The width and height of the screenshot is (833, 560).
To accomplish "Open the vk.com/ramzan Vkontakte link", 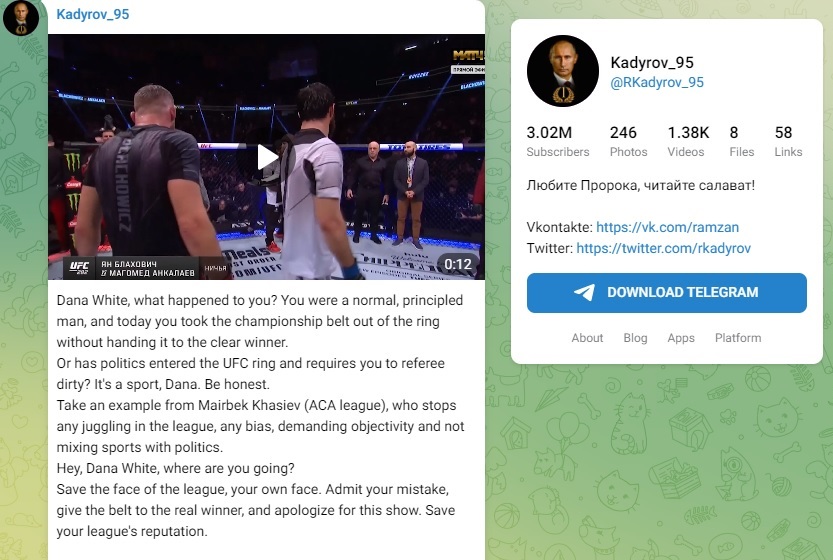I will [667, 227].
